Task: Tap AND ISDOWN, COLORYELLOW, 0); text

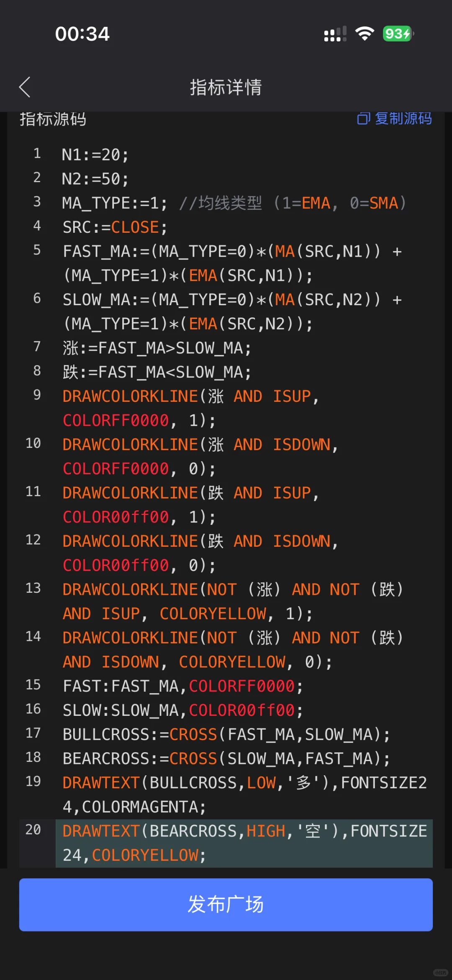Action: (x=197, y=662)
